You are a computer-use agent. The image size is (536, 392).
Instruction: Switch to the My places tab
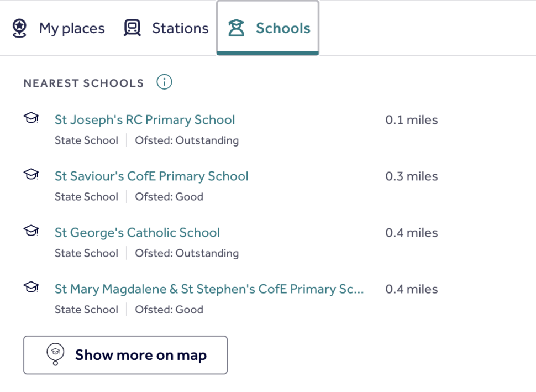point(59,28)
